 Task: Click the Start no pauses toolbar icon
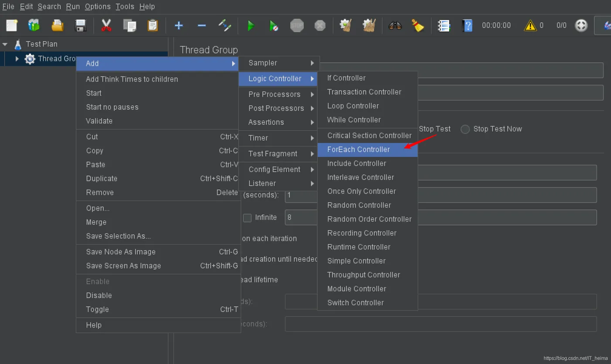(274, 25)
